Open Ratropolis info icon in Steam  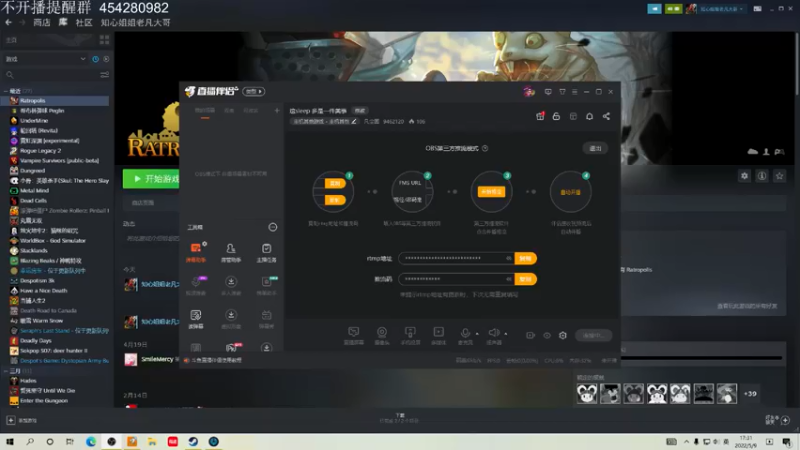click(762, 176)
